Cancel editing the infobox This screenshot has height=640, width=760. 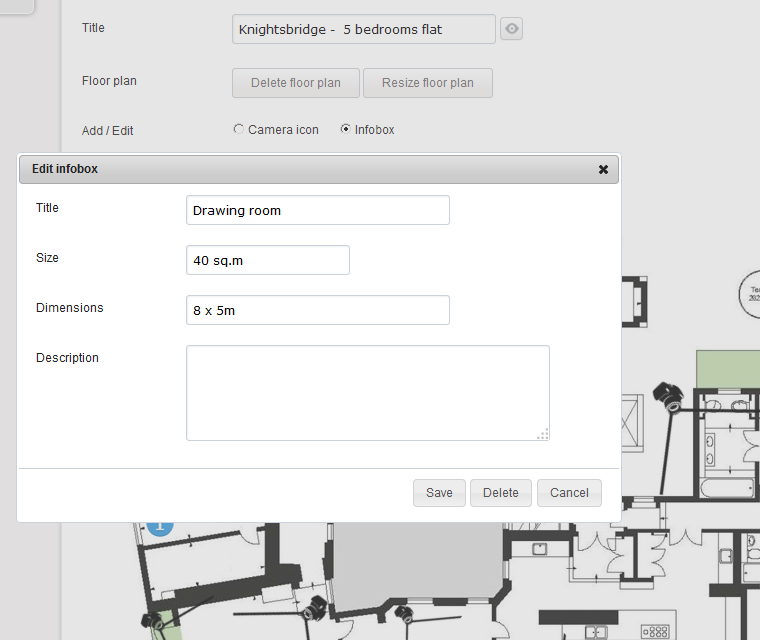coord(569,493)
